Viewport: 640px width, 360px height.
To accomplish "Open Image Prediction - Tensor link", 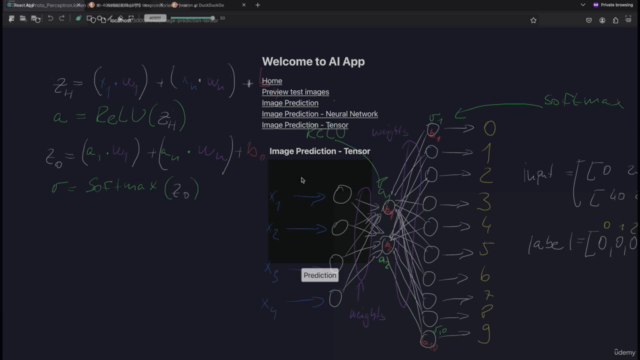I will (305, 125).
